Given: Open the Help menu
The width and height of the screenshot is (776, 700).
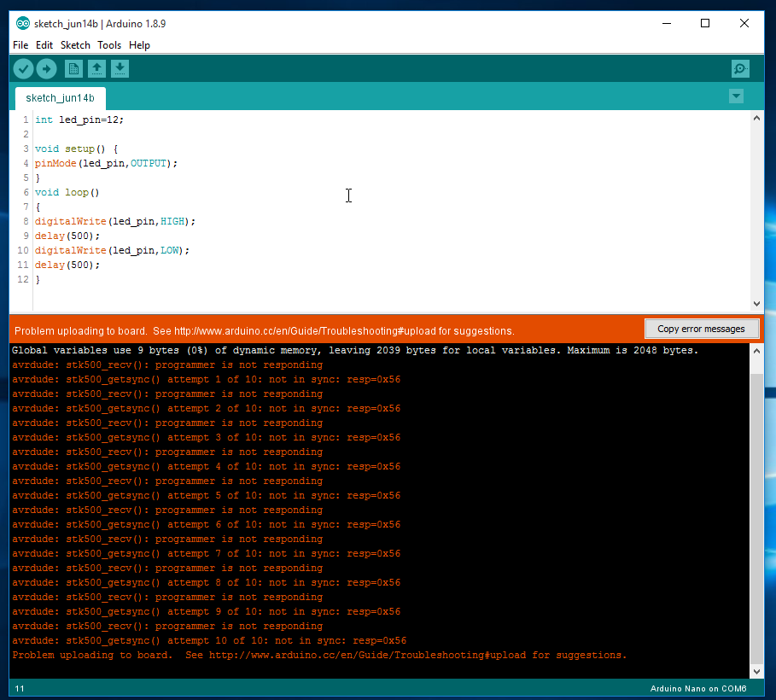Looking at the screenshot, I should (x=139, y=45).
